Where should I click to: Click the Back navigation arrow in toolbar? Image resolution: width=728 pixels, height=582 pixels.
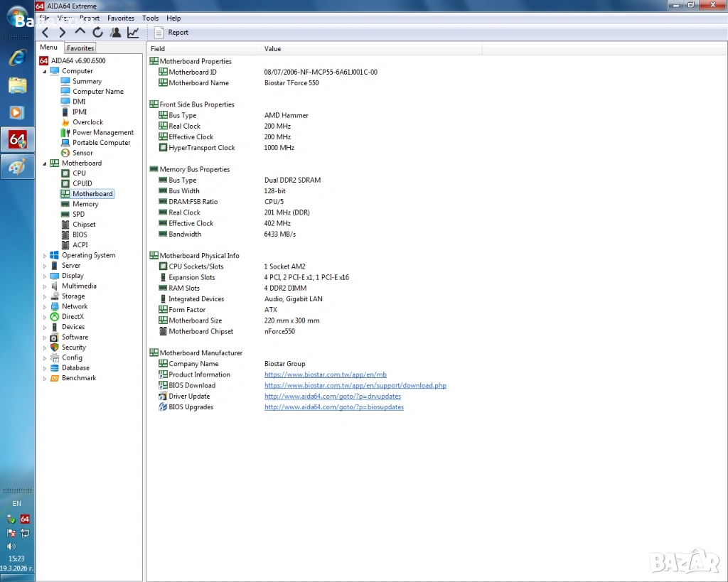(x=45, y=32)
